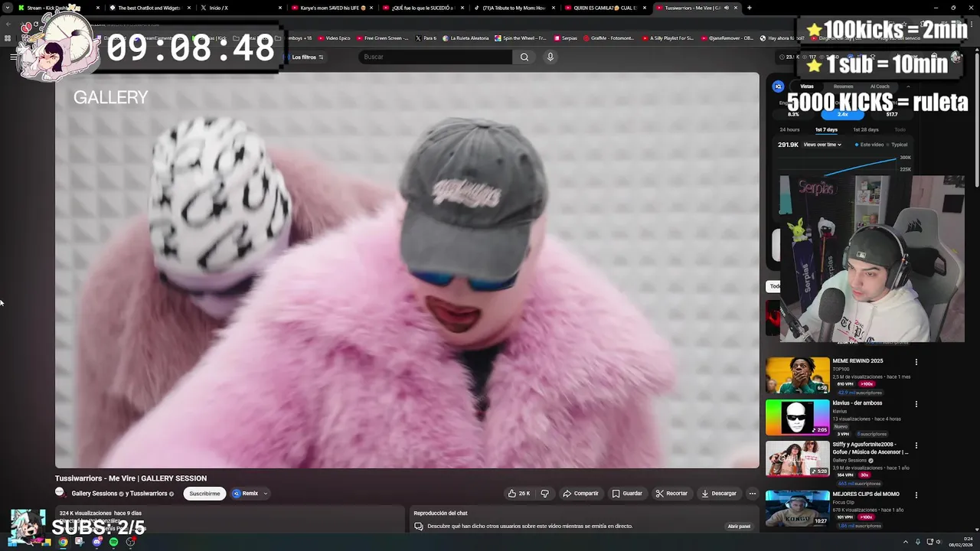Open A Silly Playlist For Si bookmark
This screenshot has height=551, width=980.
click(x=668, y=37)
